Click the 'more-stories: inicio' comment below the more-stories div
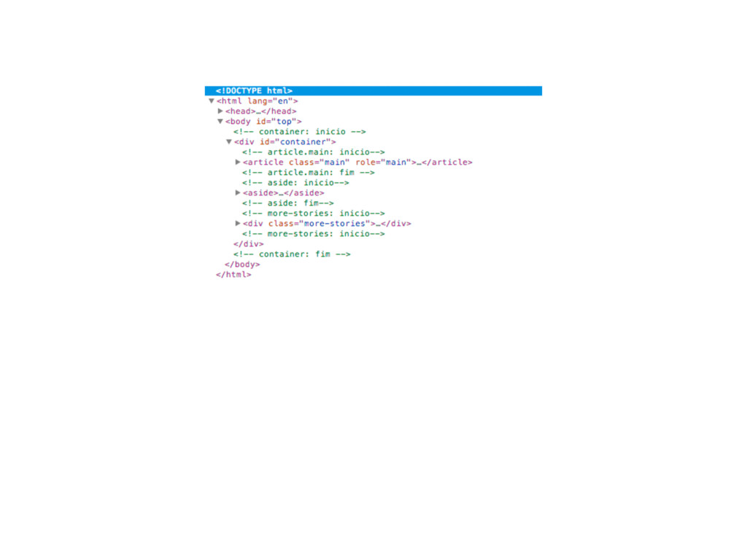The width and height of the screenshot is (747, 560). [314, 234]
